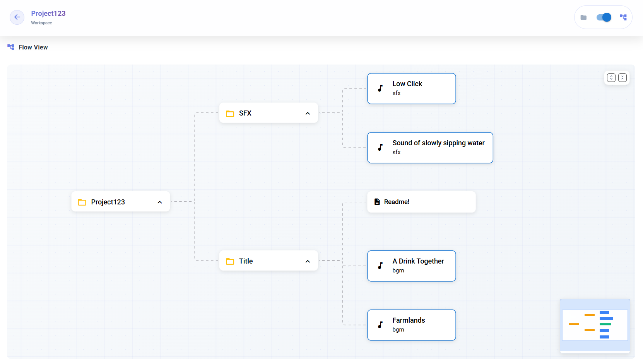643x364 pixels.
Task: Click the collapse all button on the canvas
Action: point(622,78)
